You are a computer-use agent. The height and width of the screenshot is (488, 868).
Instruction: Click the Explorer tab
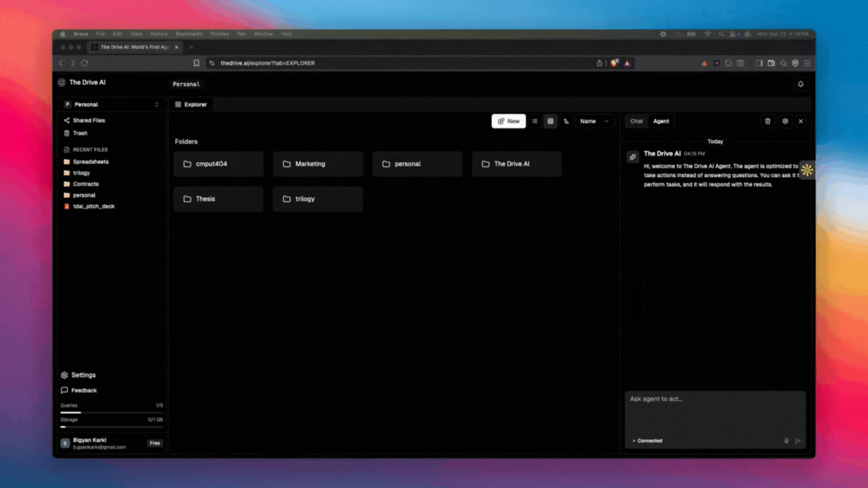[x=191, y=104]
